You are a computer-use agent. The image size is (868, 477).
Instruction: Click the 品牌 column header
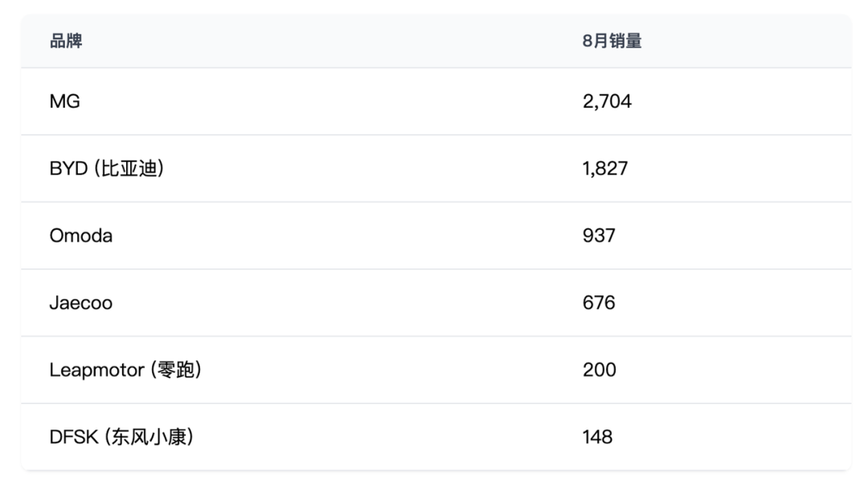(66, 42)
